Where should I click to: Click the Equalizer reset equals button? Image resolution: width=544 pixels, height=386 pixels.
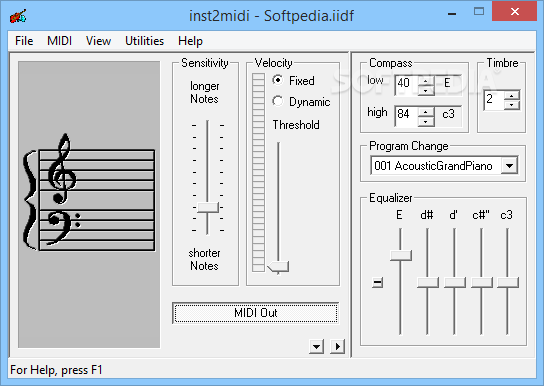pyautogui.click(x=377, y=283)
